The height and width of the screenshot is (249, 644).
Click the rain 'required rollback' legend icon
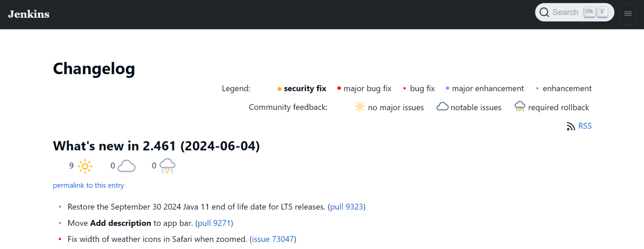[x=519, y=107]
